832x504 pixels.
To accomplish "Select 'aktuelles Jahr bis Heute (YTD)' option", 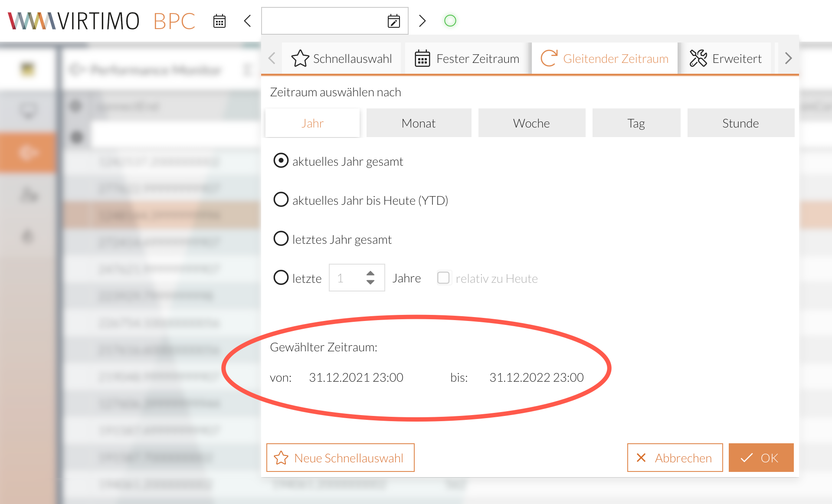I will click(281, 200).
